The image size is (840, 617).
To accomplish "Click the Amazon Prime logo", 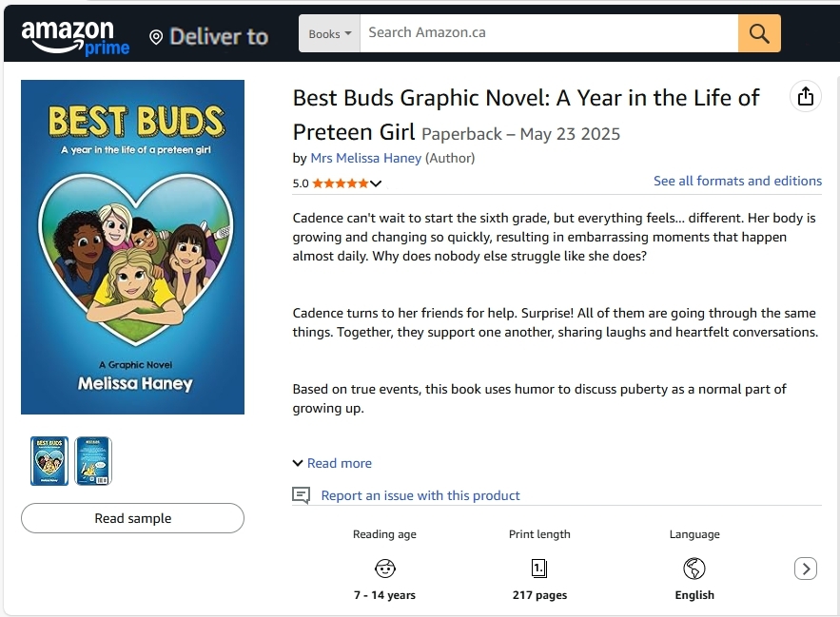I will [75, 38].
